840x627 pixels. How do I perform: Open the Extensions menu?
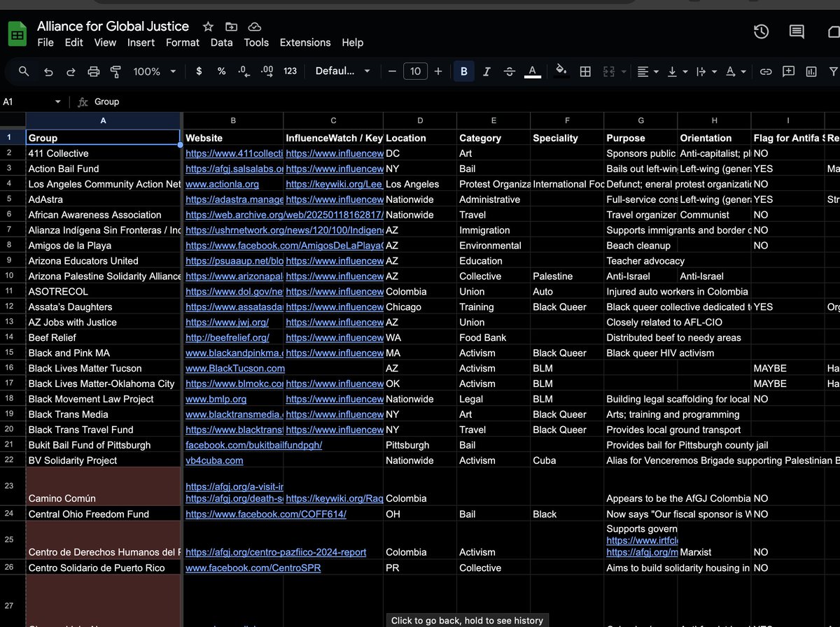tap(305, 43)
